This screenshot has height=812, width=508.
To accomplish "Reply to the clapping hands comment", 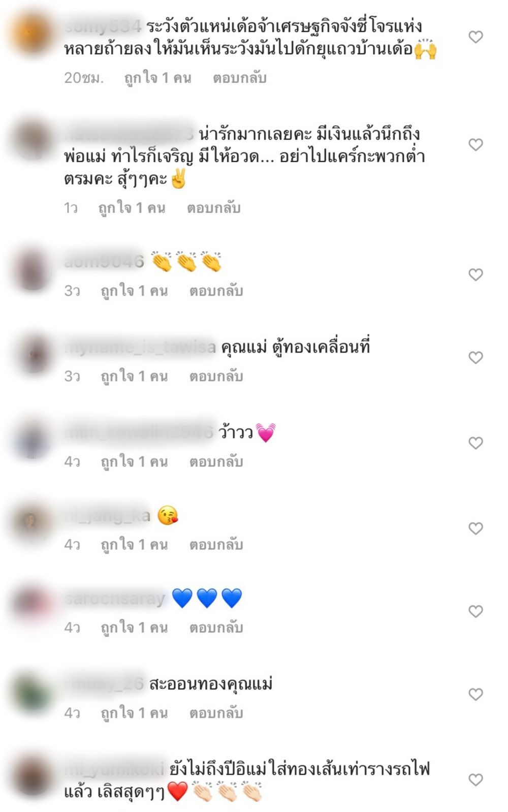I will click(x=216, y=291).
